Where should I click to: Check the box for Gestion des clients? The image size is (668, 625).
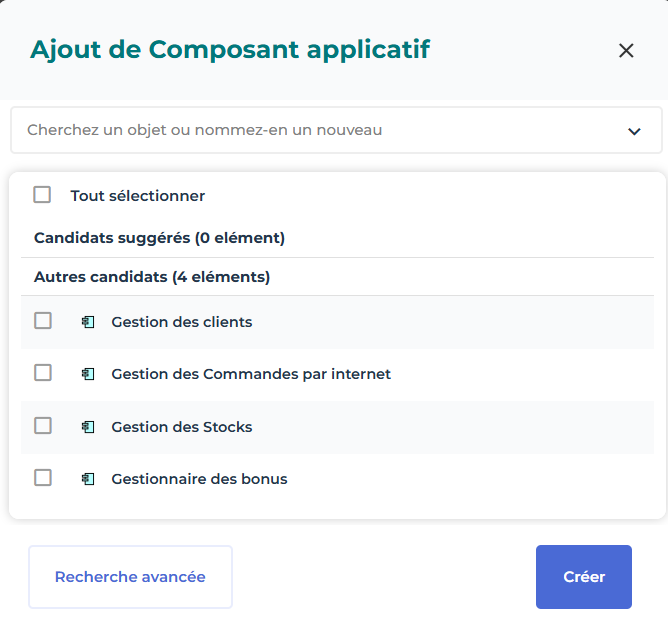pyautogui.click(x=43, y=321)
